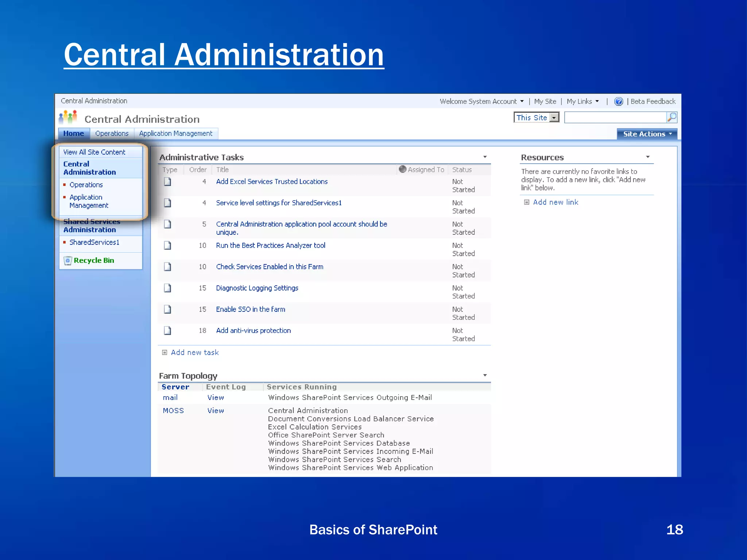Image resolution: width=747 pixels, height=560 pixels.
Task: Open the Beta Feedback link
Action: point(653,101)
